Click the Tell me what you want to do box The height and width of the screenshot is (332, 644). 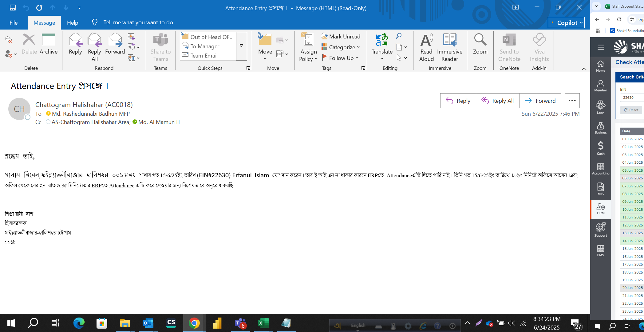tap(138, 22)
